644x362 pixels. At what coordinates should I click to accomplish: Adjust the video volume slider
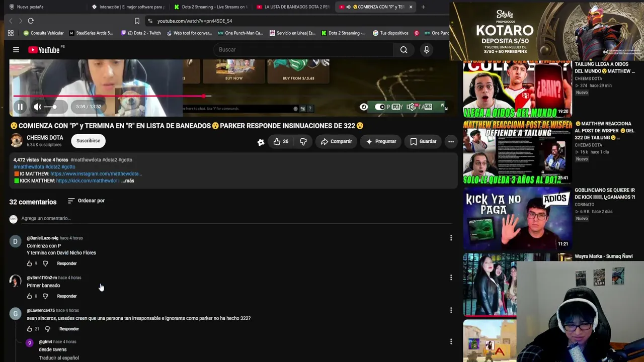coord(51,107)
